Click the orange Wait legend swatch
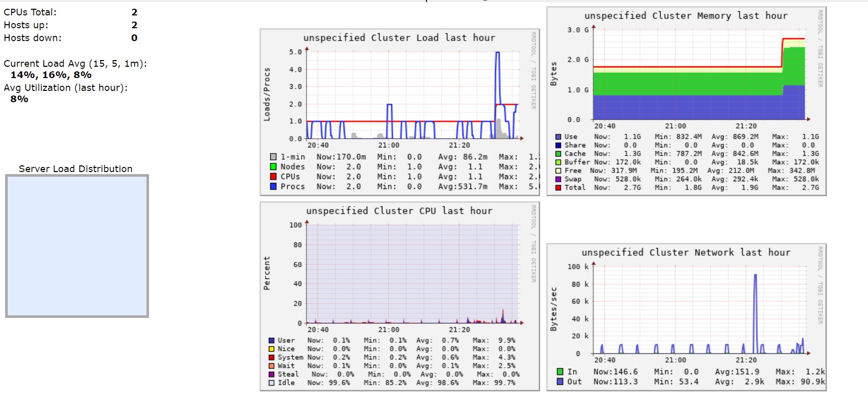The width and height of the screenshot is (868, 396). (x=271, y=366)
